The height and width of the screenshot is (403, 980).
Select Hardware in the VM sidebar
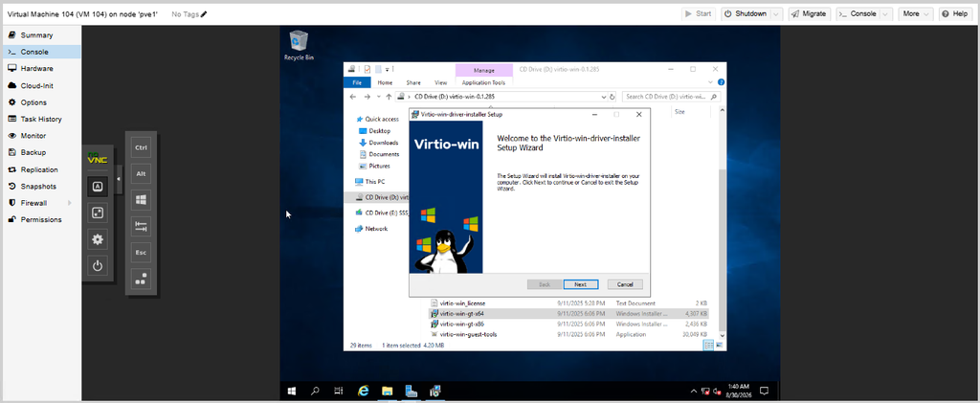[40, 69]
